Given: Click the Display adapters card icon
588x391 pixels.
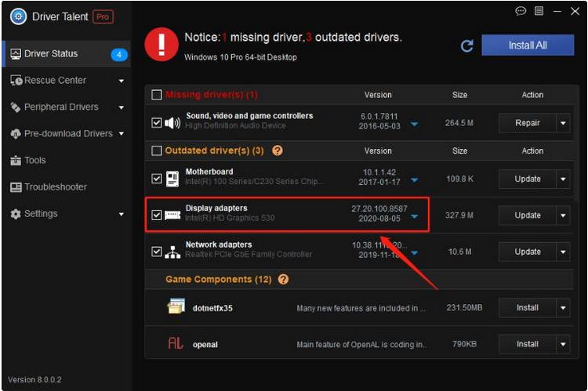Looking at the screenshot, I should click(x=172, y=215).
